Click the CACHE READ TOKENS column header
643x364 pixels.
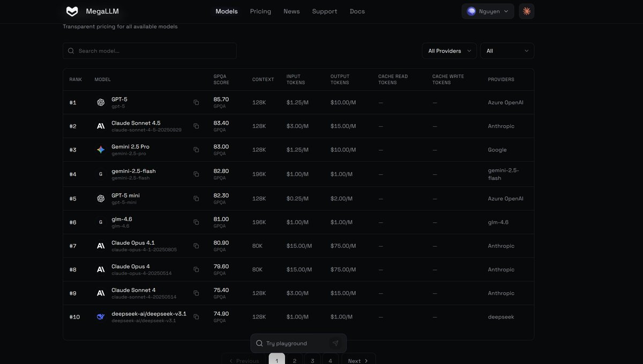(x=393, y=79)
